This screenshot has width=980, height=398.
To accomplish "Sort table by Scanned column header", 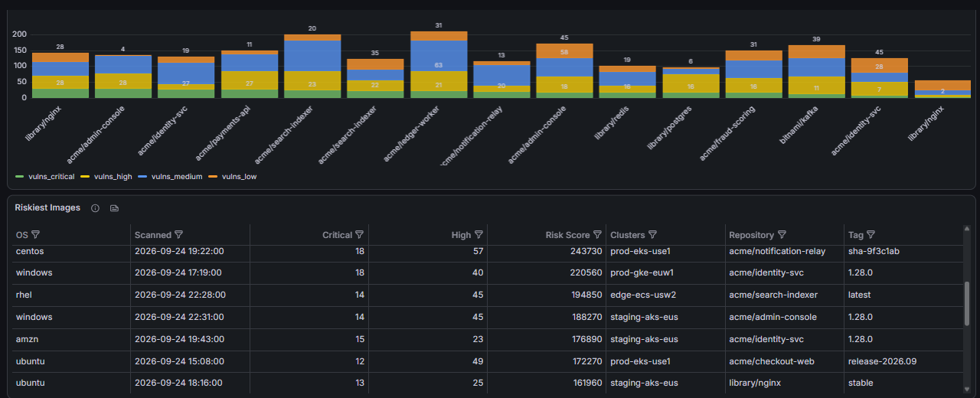I will [153, 235].
